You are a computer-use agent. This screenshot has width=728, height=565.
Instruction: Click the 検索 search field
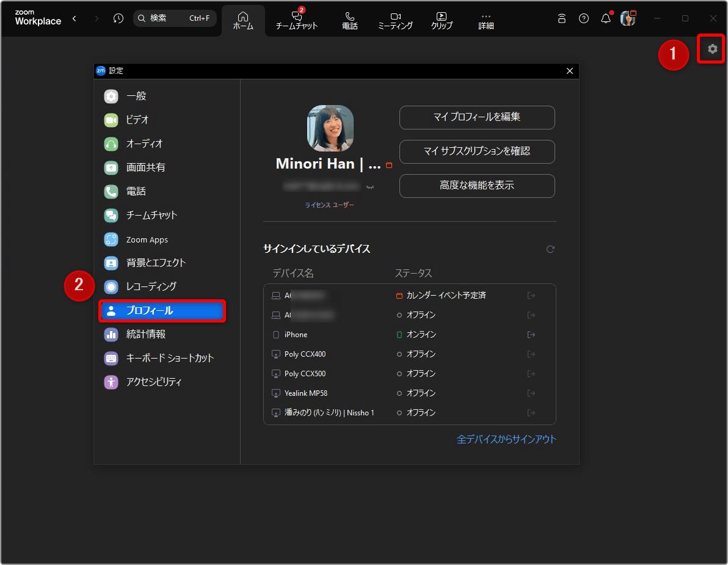click(175, 18)
